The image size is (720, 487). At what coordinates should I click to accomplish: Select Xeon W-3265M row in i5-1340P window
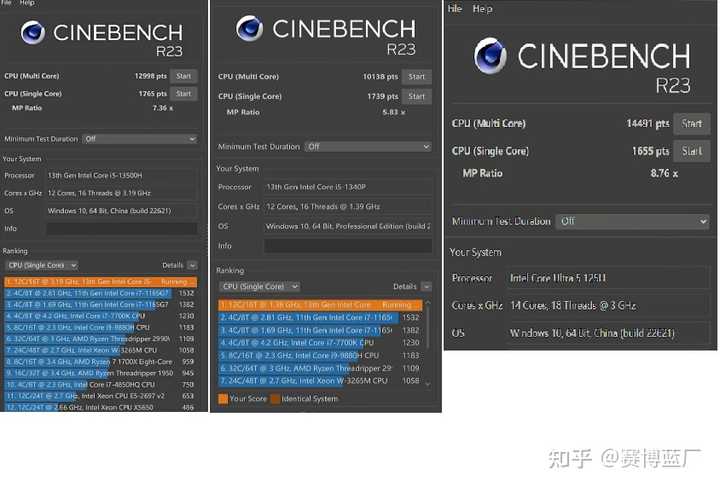coord(320,381)
